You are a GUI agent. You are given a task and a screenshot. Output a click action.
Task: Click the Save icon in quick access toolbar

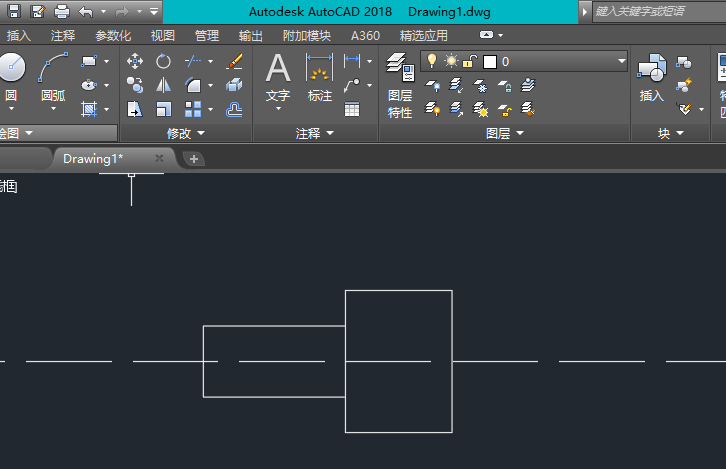(x=14, y=11)
